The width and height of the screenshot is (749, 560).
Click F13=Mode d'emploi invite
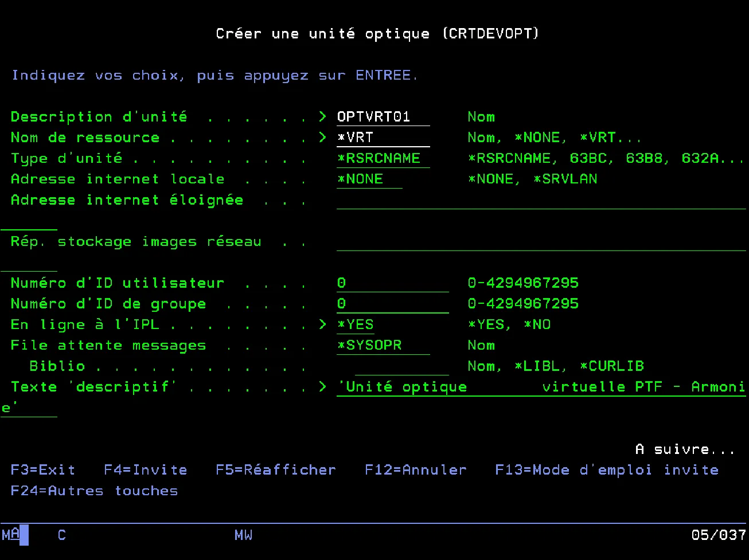click(x=607, y=470)
